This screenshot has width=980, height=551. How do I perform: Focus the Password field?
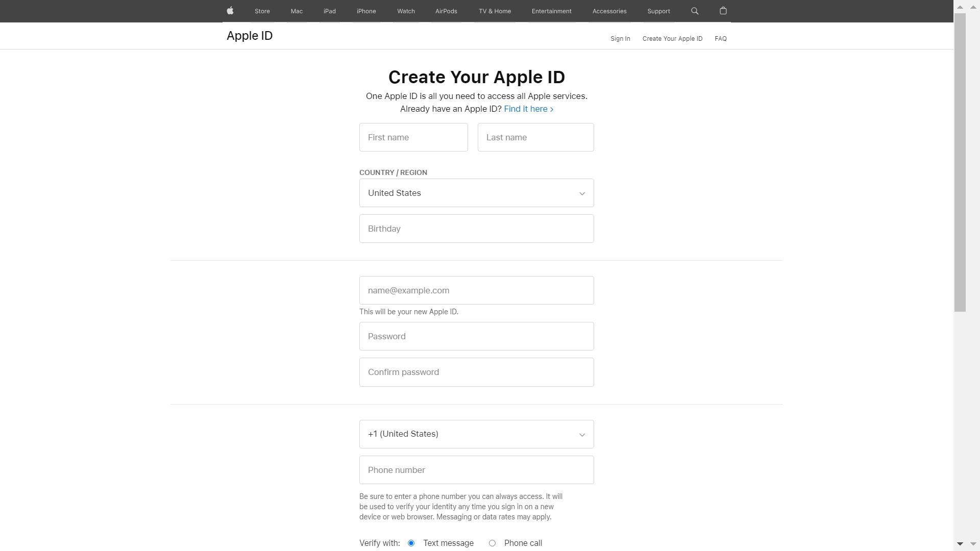[476, 336]
